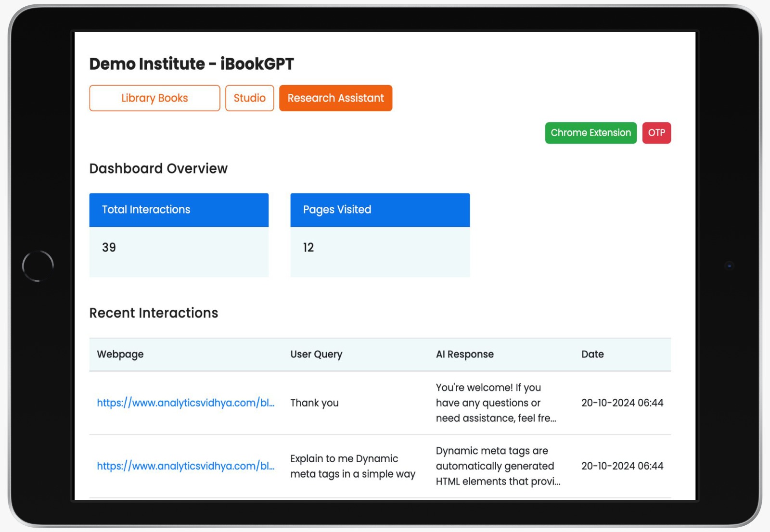This screenshot has height=532, width=770.
Task: Click the Demo Institute - iBookGPT title
Action: click(192, 63)
